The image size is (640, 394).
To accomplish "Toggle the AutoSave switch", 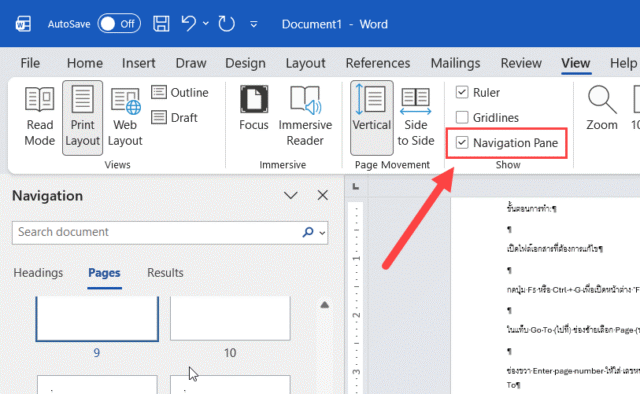I will [x=119, y=24].
